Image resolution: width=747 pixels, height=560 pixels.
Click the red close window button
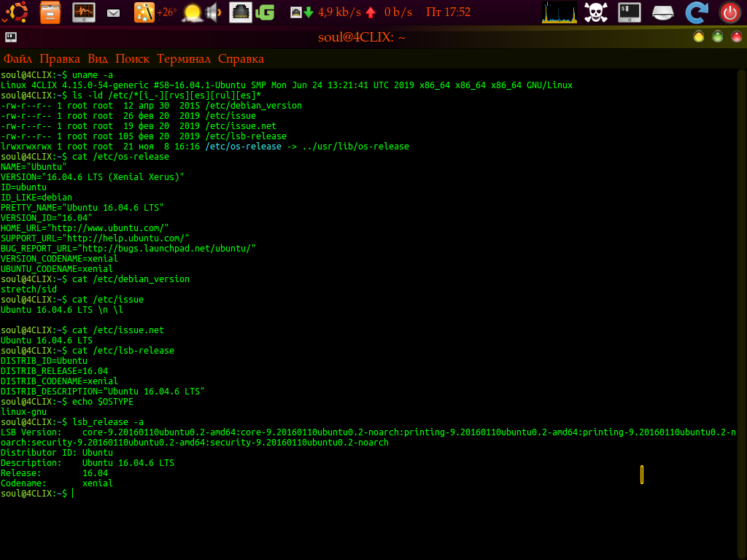(x=737, y=36)
